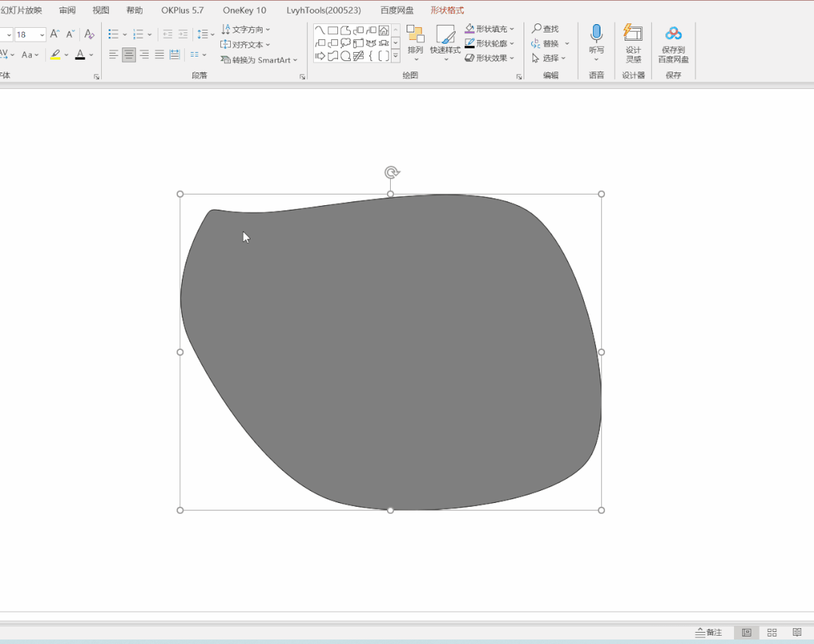The image size is (814, 644).
Task: Open the 视图 view tab
Action: (x=100, y=11)
